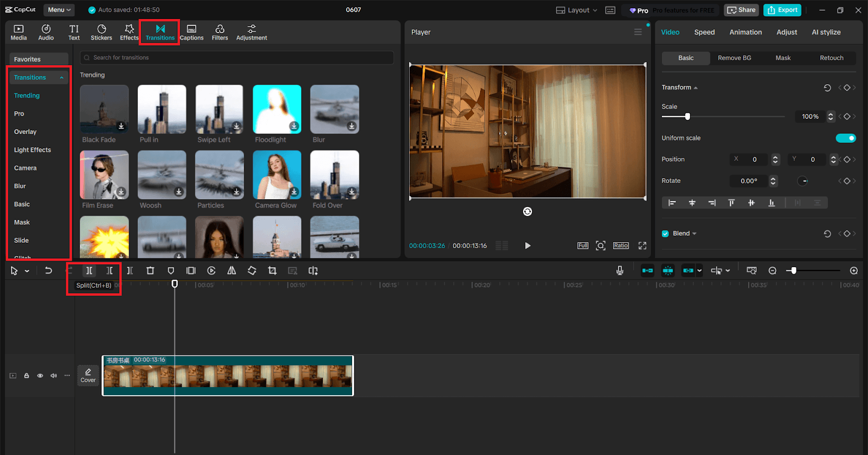Click the align bottom icon in Transform
The width and height of the screenshot is (868, 455).
pos(771,203)
